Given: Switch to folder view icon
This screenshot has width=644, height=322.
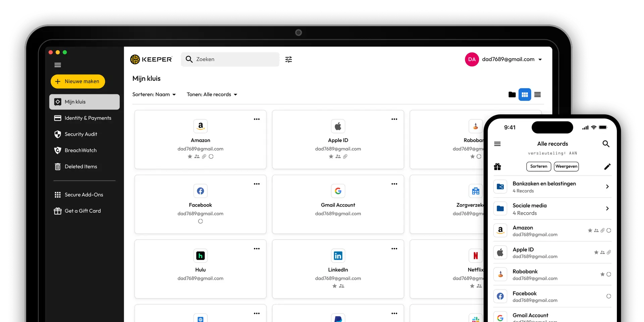Looking at the screenshot, I should 512,95.
